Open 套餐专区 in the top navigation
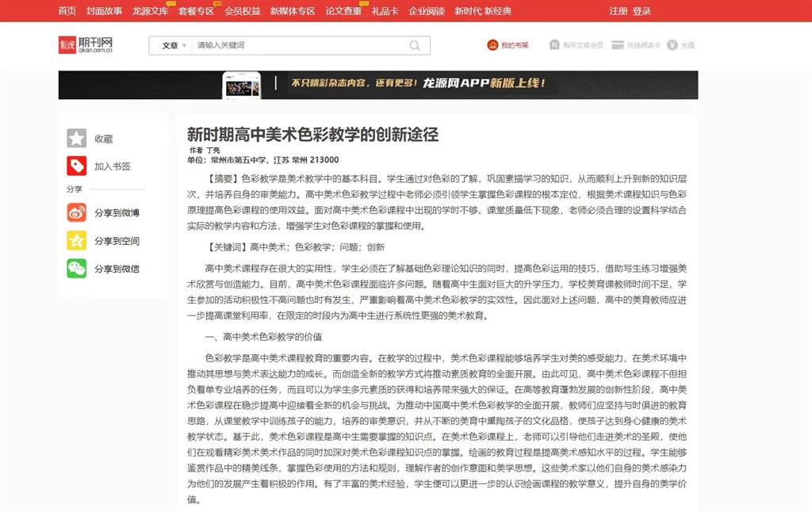 click(197, 11)
